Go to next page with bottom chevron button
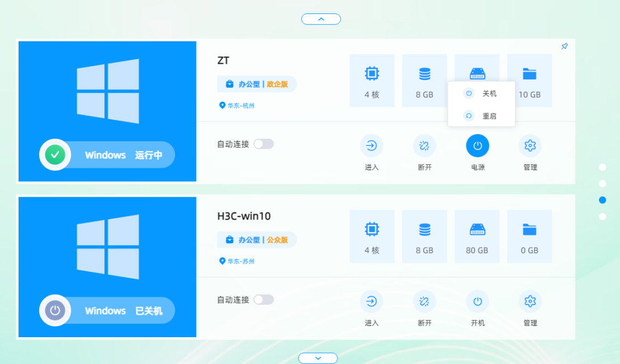The image size is (620, 364). pyautogui.click(x=318, y=358)
